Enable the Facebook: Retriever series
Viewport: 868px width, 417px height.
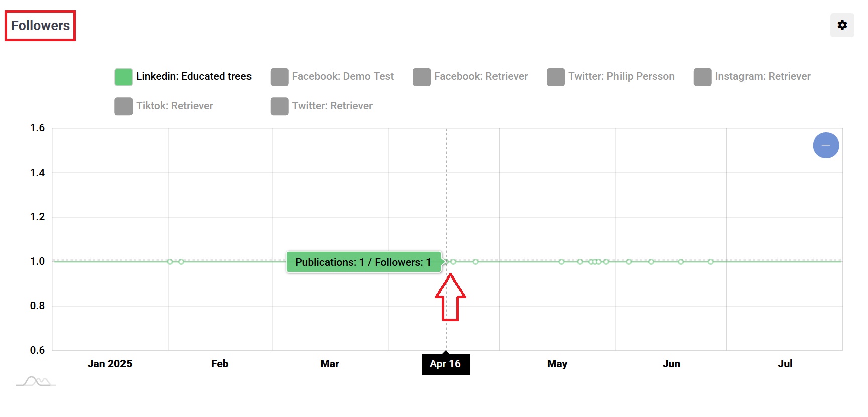[x=470, y=76]
